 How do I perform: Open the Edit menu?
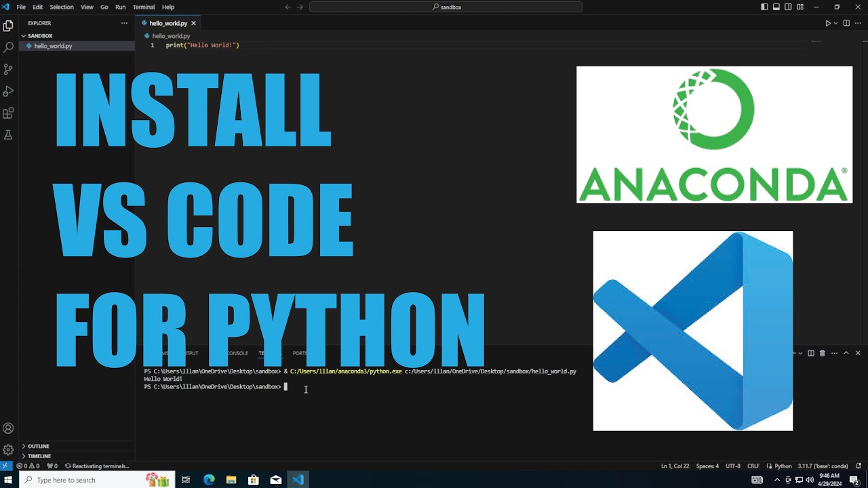[37, 7]
